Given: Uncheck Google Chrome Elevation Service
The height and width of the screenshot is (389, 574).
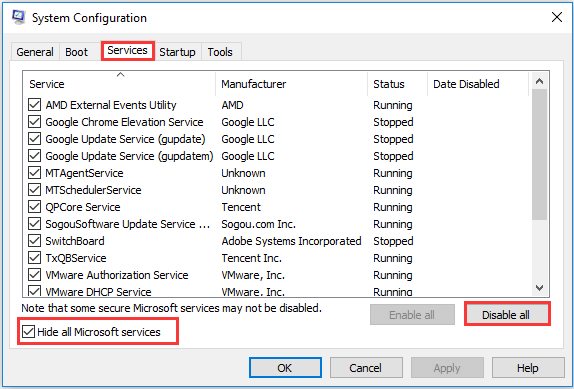Looking at the screenshot, I should pos(34,121).
